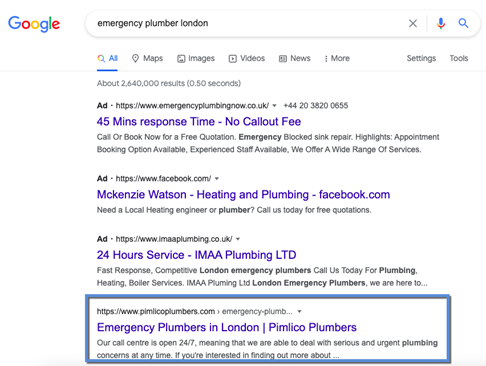Open 'Emergency Plumbers in London | Pimlico Plumbers' result

pyautogui.click(x=227, y=327)
